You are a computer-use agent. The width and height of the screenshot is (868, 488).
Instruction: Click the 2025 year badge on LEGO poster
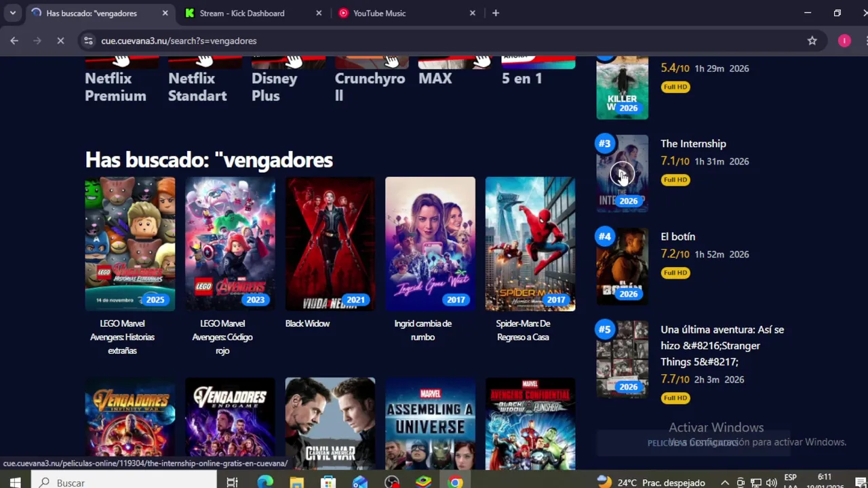pos(155,300)
